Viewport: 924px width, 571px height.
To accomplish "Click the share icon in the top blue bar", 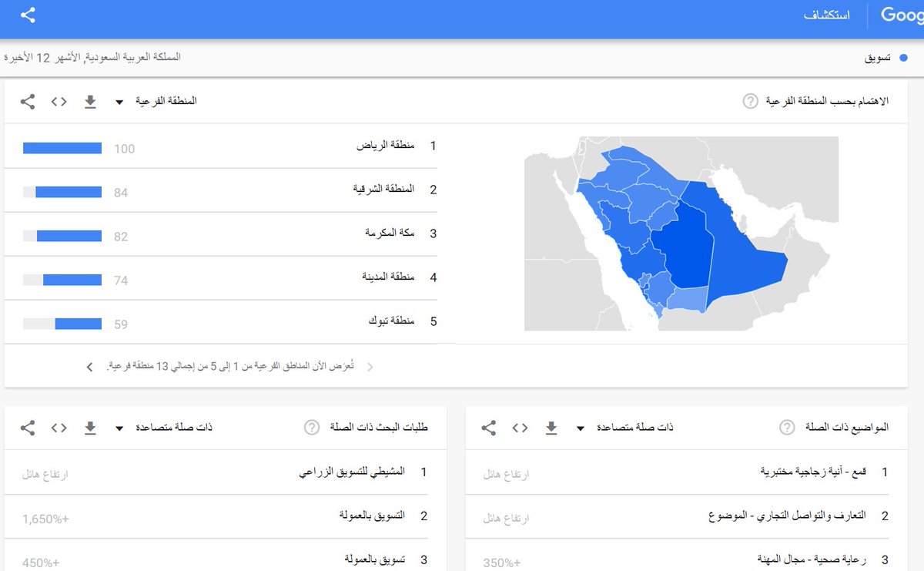I will (x=28, y=15).
